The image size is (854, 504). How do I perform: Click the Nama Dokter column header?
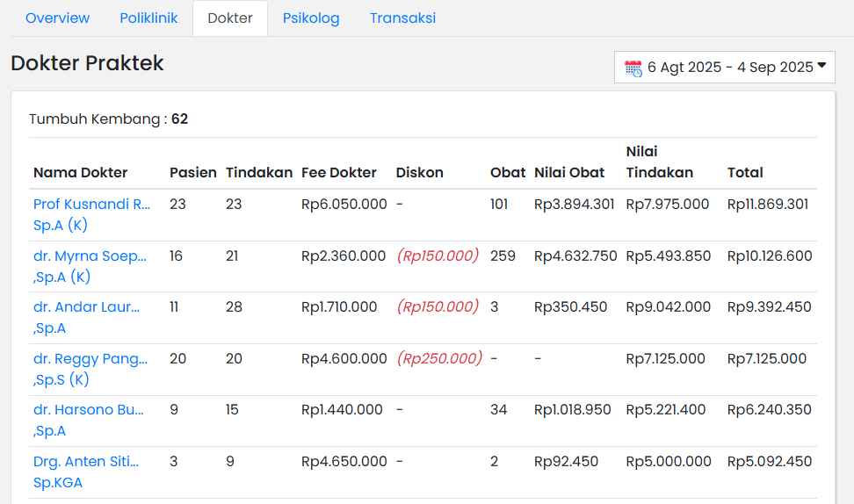pos(80,173)
